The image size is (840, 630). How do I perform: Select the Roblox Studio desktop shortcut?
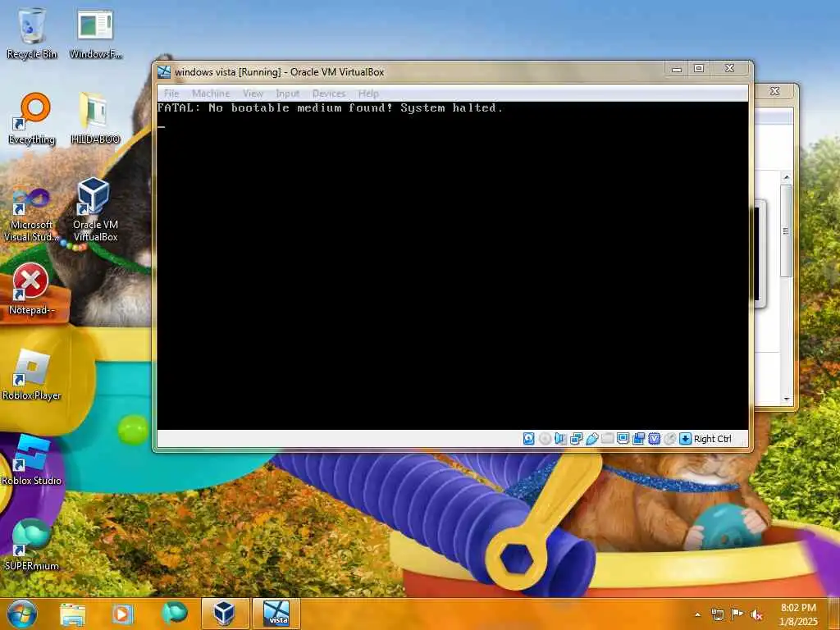[x=32, y=459]
